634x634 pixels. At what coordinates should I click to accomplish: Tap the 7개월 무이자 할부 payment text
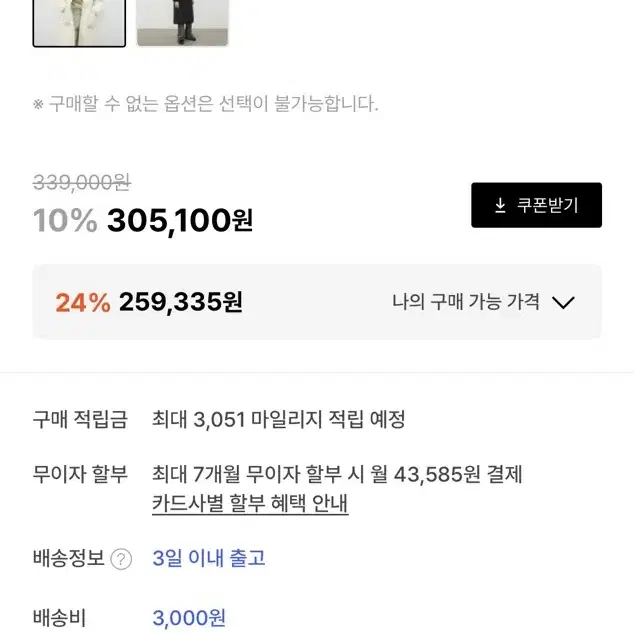(x=337, y=474)
